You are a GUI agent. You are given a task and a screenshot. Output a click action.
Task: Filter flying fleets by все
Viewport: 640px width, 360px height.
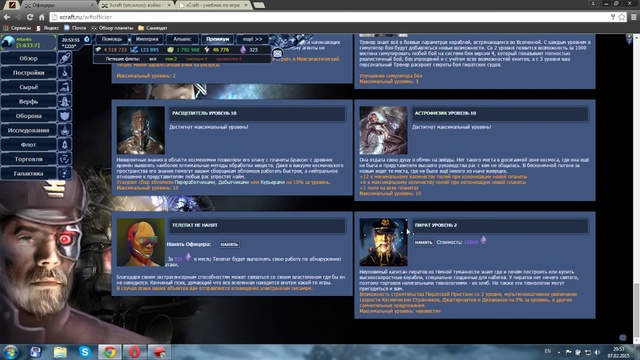(x=153, y=59)
